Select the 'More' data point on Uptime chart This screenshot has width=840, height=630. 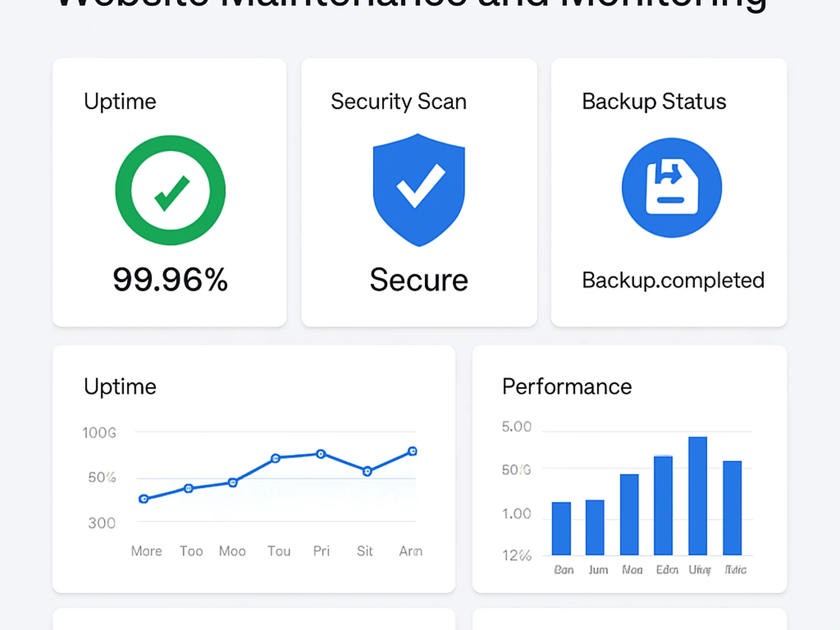click(x=144, y=499)
